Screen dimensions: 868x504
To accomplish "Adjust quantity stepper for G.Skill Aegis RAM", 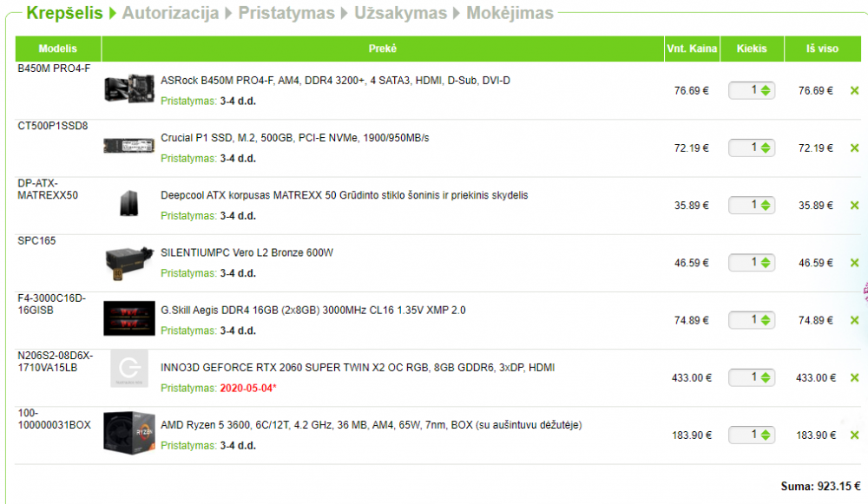I will point(766,320).
